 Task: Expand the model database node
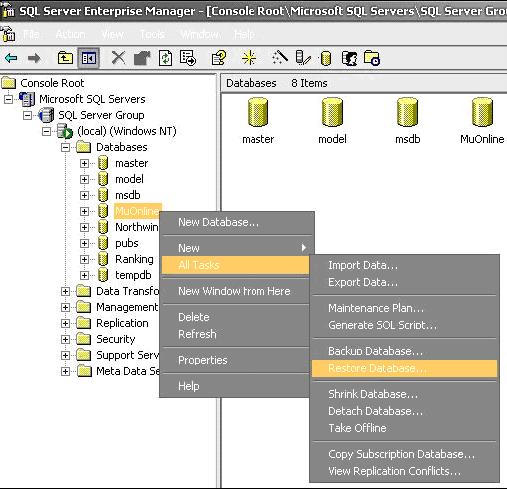[84, 179]
